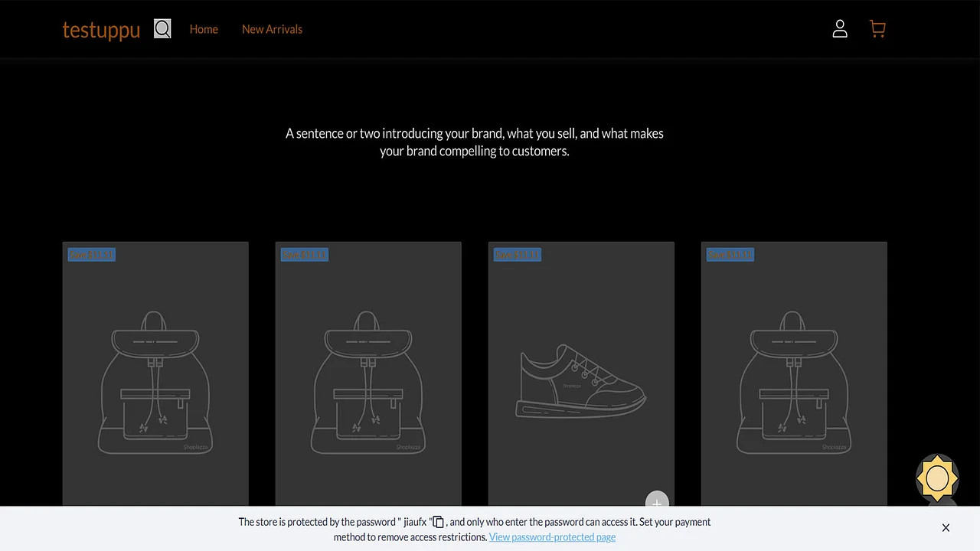Dismiss the password protection banner
This screenshot has height=551, width=980.
[x=946, y=528]
